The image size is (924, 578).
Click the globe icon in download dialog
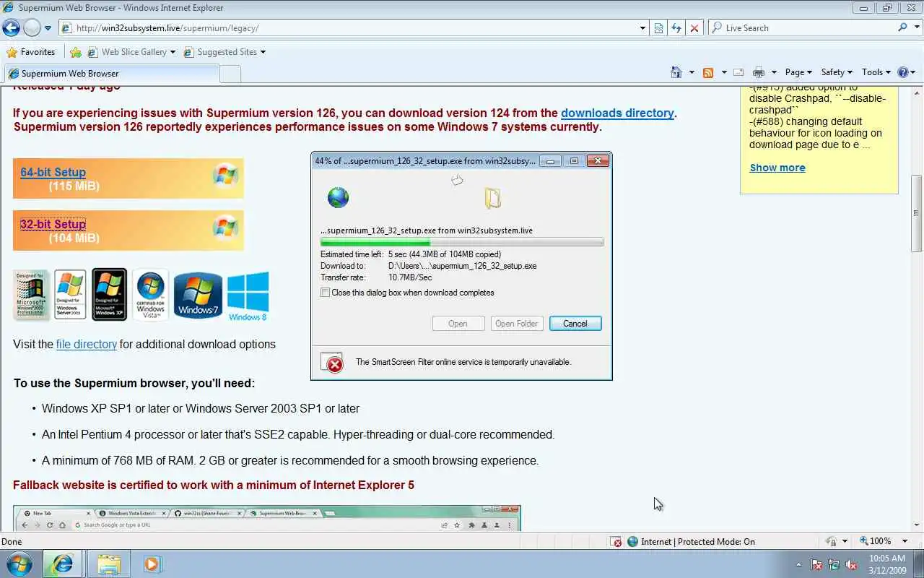[338, 197]
